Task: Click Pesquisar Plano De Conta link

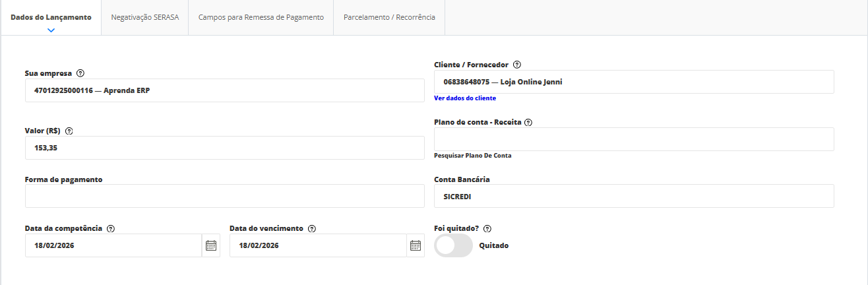Action: 472,156
